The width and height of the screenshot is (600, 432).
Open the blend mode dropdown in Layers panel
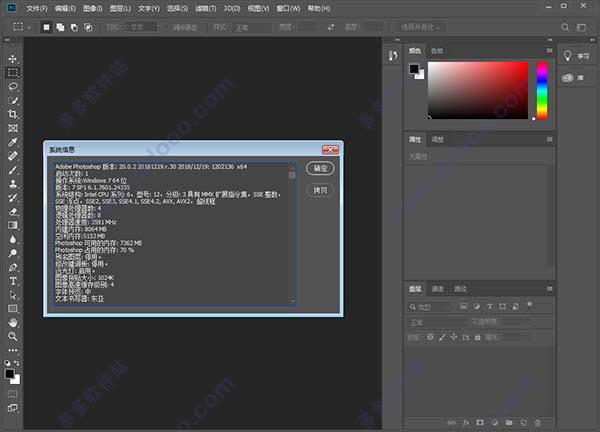(437, 322)
